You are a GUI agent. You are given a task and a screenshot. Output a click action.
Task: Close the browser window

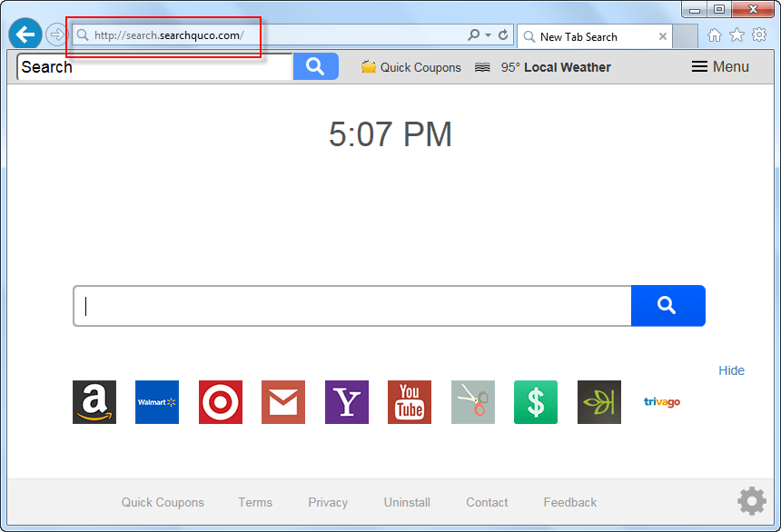753,9
